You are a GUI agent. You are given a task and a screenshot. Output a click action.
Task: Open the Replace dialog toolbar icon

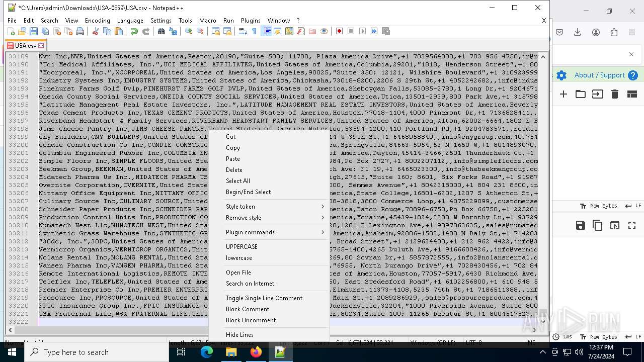[x=173, y=31]
